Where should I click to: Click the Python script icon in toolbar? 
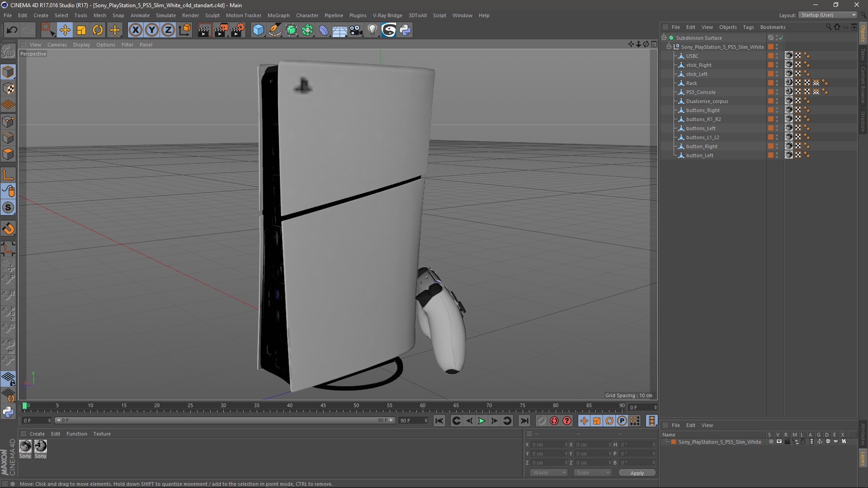[x=405, y=30]
